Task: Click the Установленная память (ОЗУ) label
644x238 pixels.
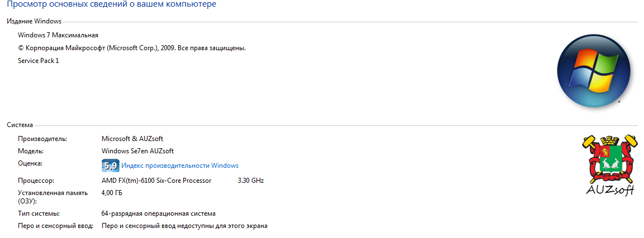Action: click(x=53, y=197)
